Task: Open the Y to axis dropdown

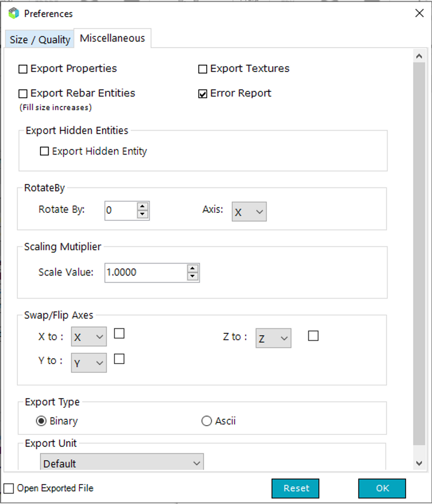Action: (x=89, y=362)
